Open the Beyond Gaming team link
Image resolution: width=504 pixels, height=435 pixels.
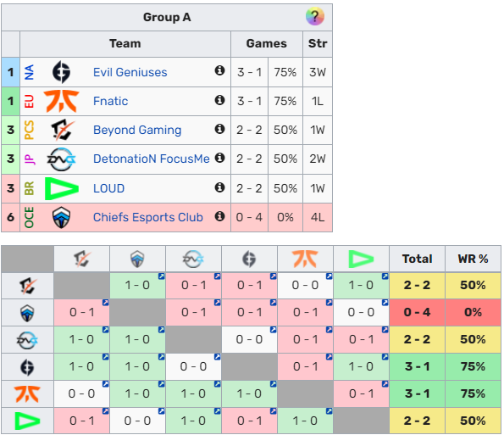[137, 130]
